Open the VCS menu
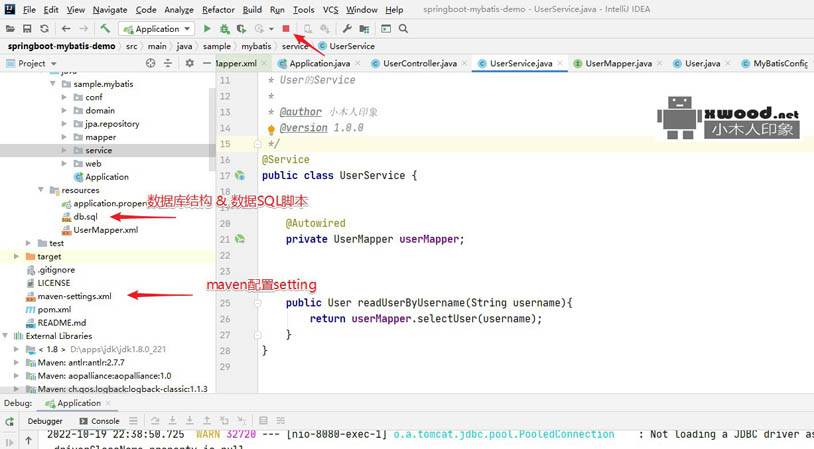This screenshot has width=814, height=449. click(331, 9)
